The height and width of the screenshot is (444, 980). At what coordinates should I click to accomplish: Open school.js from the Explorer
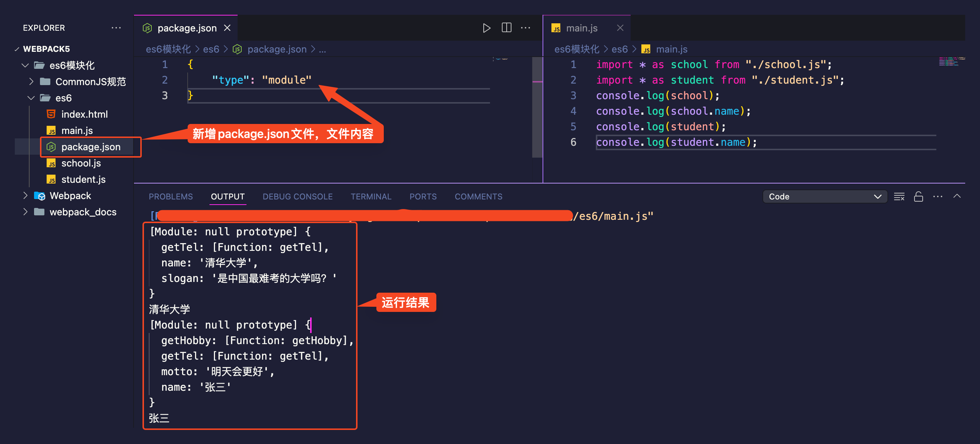tap(81, 163)
